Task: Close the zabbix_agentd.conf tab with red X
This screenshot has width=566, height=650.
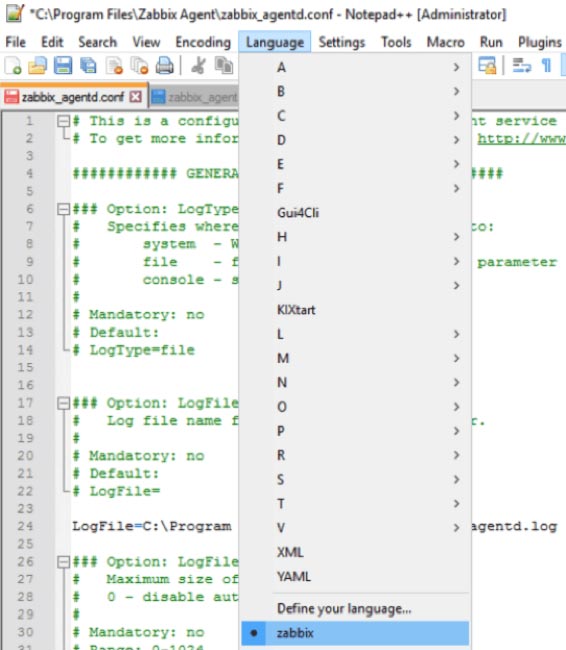Action: tap(135, 97)
